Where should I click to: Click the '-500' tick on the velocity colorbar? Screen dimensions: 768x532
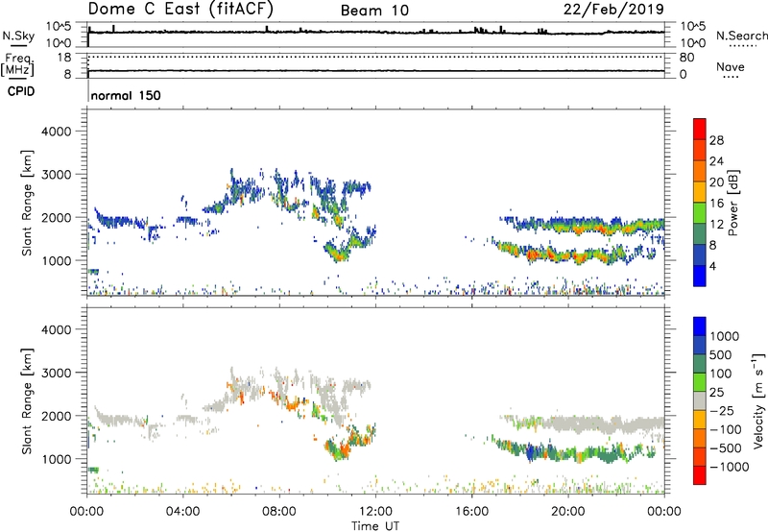click(x=726, y=447)
